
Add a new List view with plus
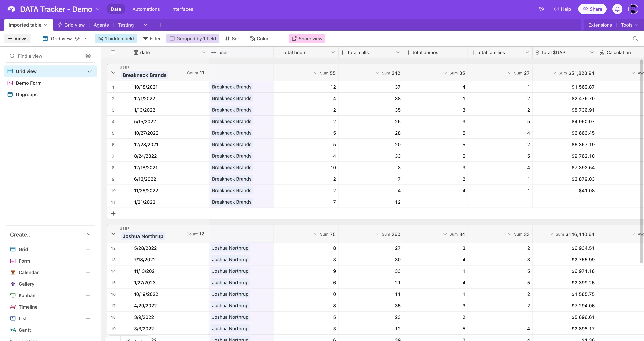click(88, 318)
